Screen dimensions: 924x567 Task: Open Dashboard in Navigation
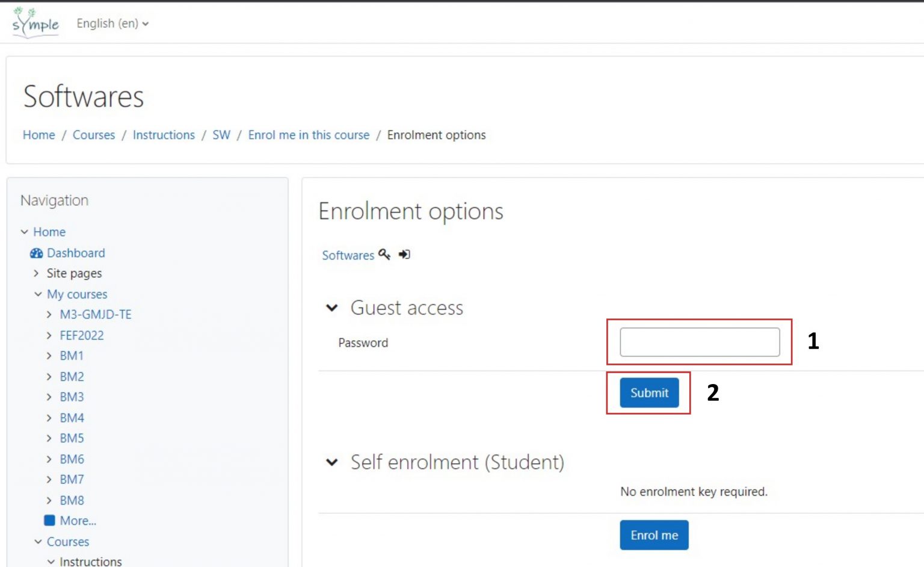click(76, 253)
